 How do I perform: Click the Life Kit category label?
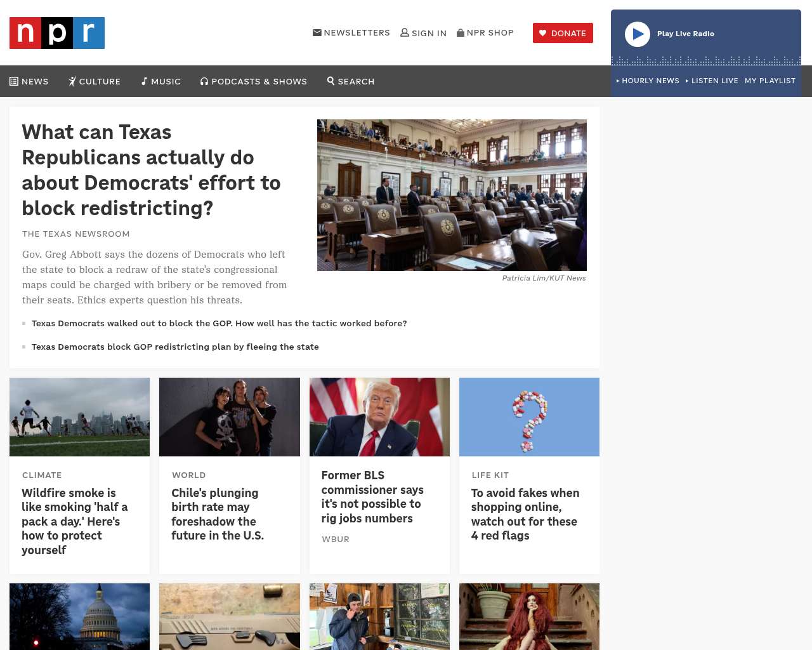tap(490, 475)
